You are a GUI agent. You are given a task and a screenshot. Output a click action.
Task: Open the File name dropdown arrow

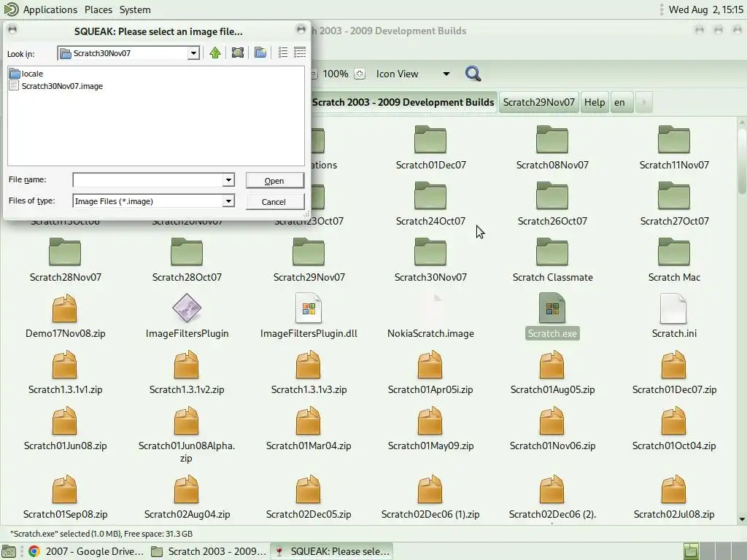(228, 180)
